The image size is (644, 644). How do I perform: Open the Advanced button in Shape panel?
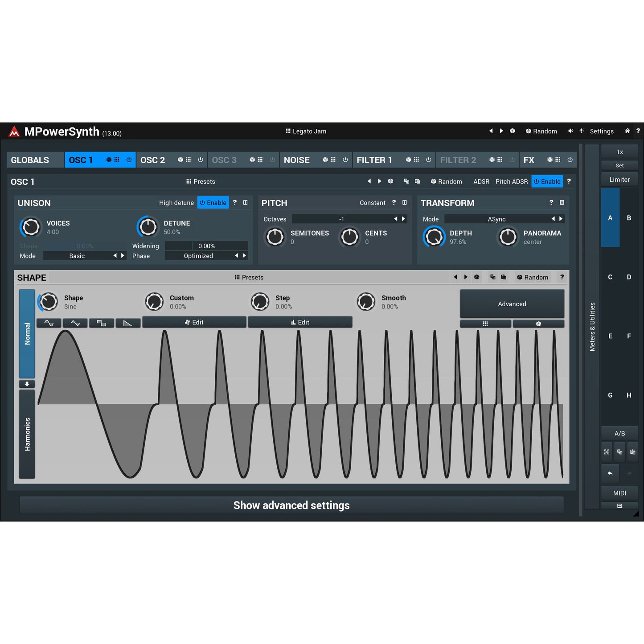pos(512,304)
